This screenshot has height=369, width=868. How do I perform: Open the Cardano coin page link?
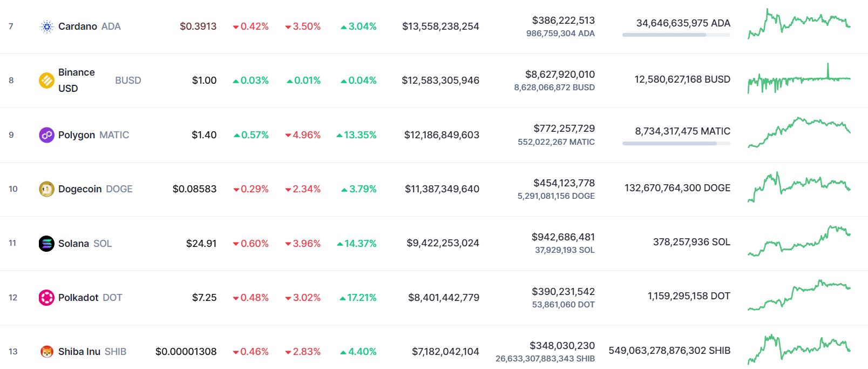pyautogui.click(x=89, y=26)
